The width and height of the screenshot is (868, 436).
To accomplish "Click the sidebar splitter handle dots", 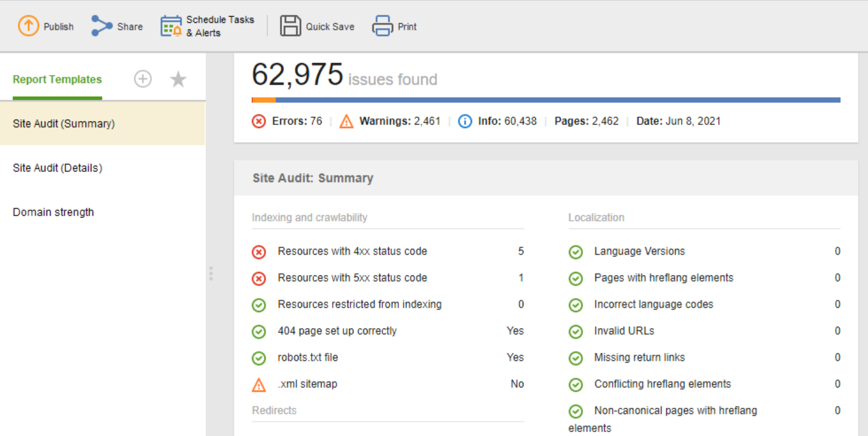I will (211, 273).
